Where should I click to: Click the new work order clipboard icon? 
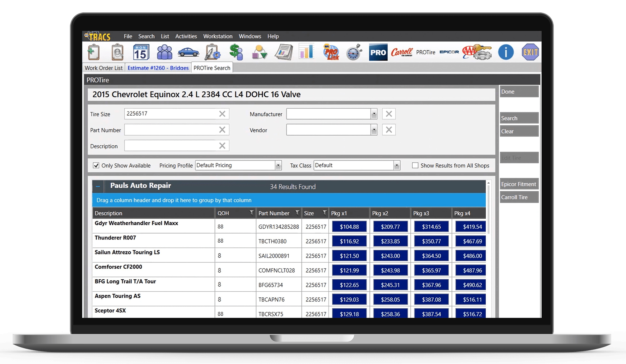click(94, 52)
